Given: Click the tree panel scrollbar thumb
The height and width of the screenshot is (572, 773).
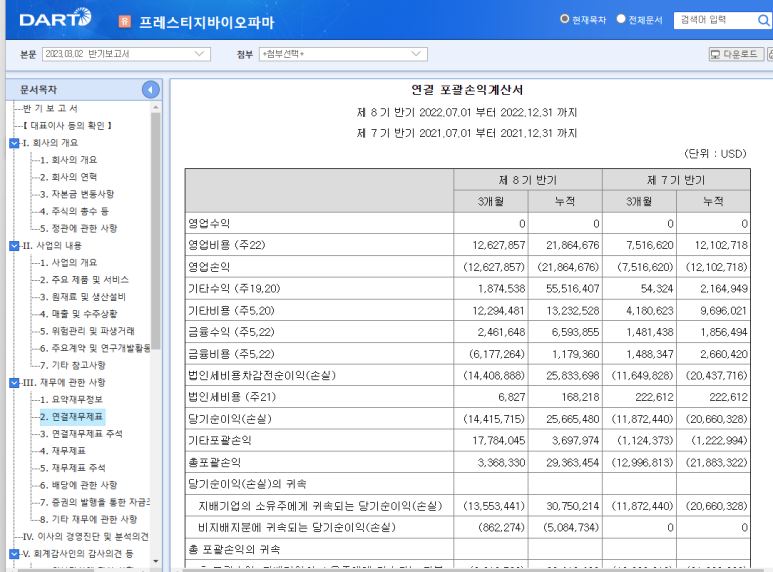Looking at the screenshot, I should [x=156, y=231].
